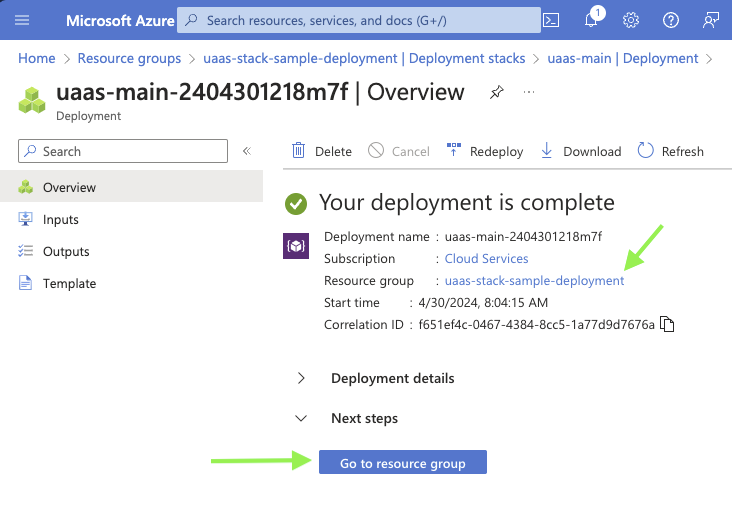Open the more options ellipsis by title
Viewport: 732px width, 506px height.
click(x=529, y=92)
